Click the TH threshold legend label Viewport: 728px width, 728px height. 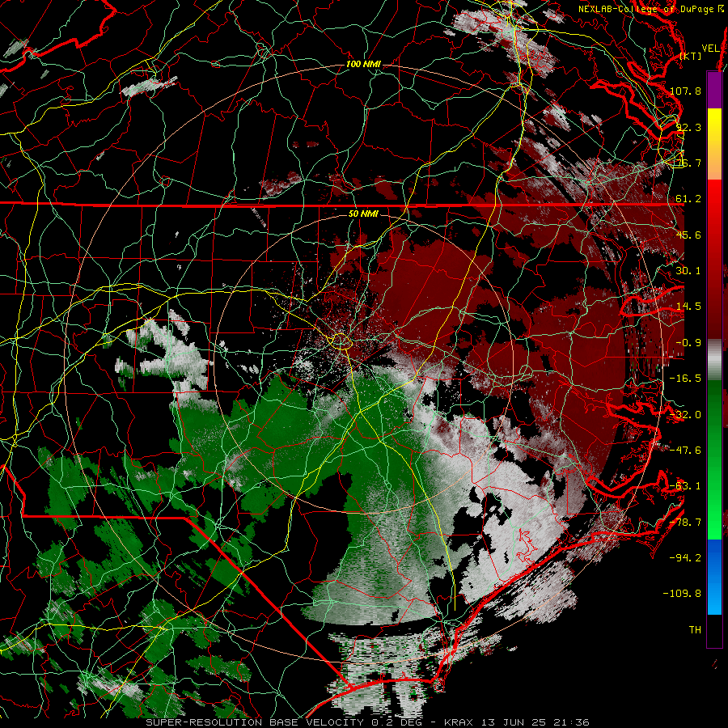695,630
